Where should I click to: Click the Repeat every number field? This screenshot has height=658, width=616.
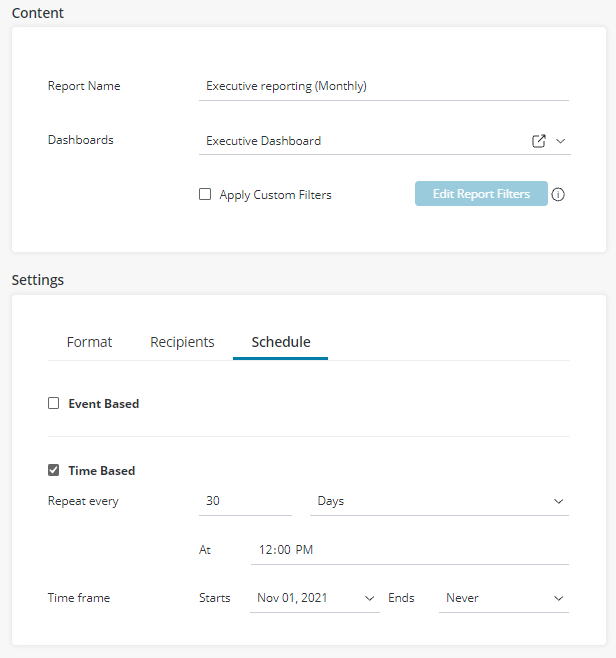point(245,501)
